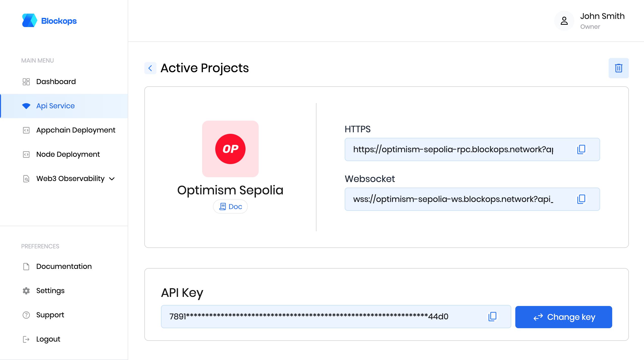Screen dimensions: 644x360
Task: Open Documentation in preferences
Action: [64, 266]
